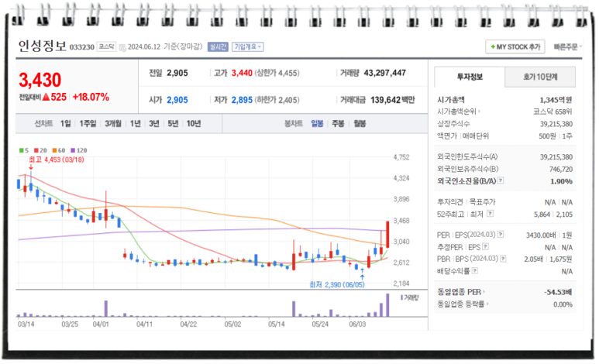This screenshot has height=364, width=599.
Task: Click the help icon next to 52주최고 최저
Action: pyautogui.click(x=491, y=214)
